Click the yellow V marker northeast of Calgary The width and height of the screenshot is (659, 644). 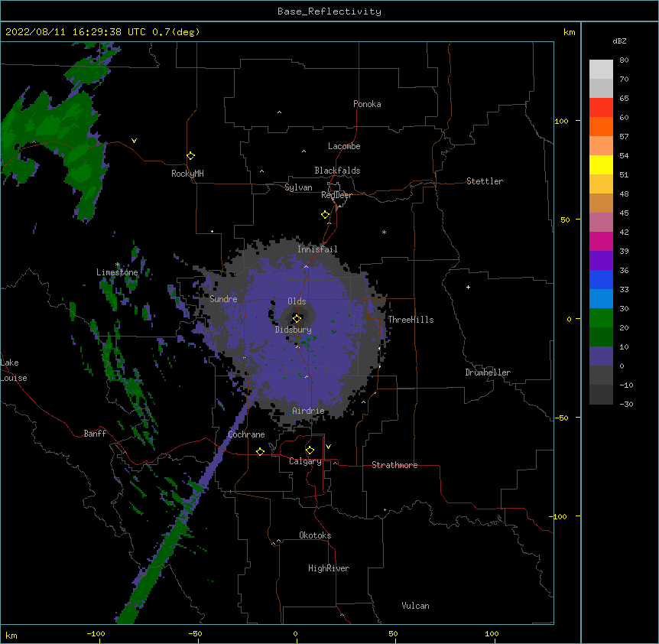click(x=328, y=447)
